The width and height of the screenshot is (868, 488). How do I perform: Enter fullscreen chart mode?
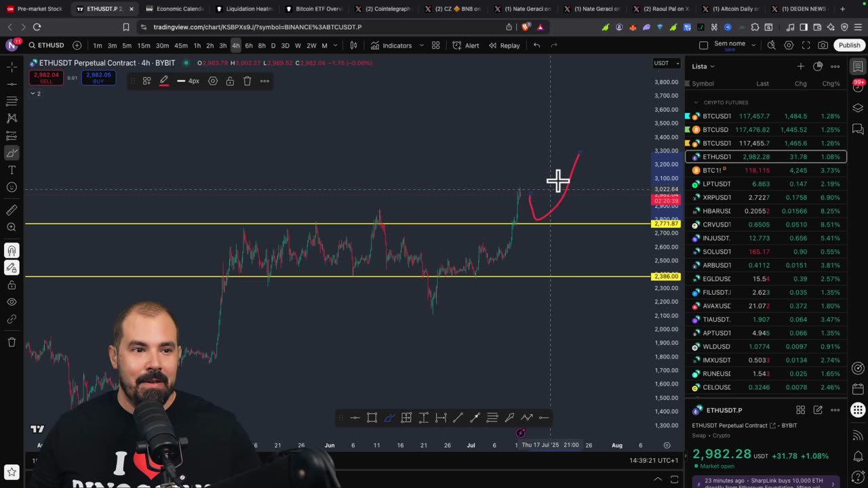click(806, 45)
